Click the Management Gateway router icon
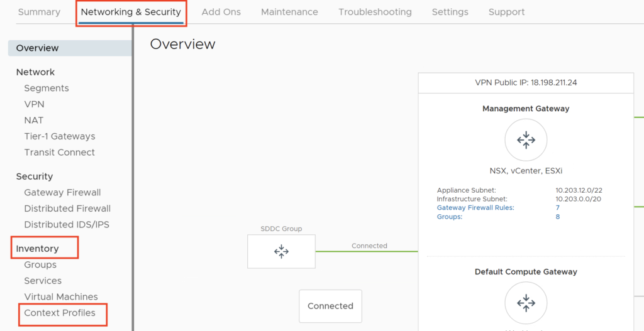Screen dimensions: 644x331 coord(526,140)
